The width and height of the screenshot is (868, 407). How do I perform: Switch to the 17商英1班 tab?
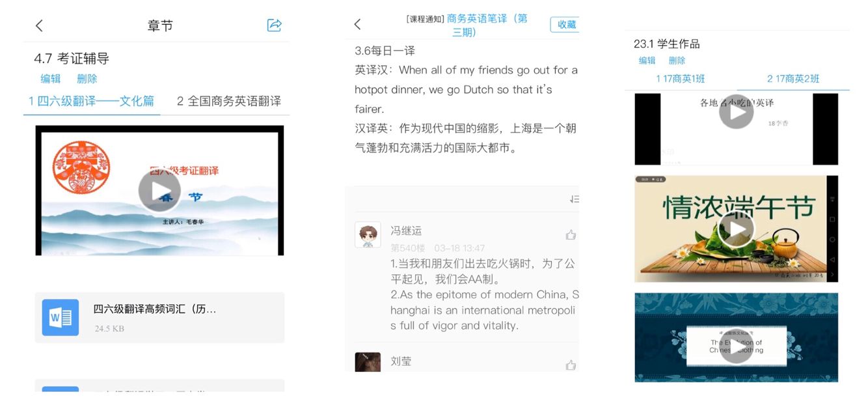(x=681, y=79)
